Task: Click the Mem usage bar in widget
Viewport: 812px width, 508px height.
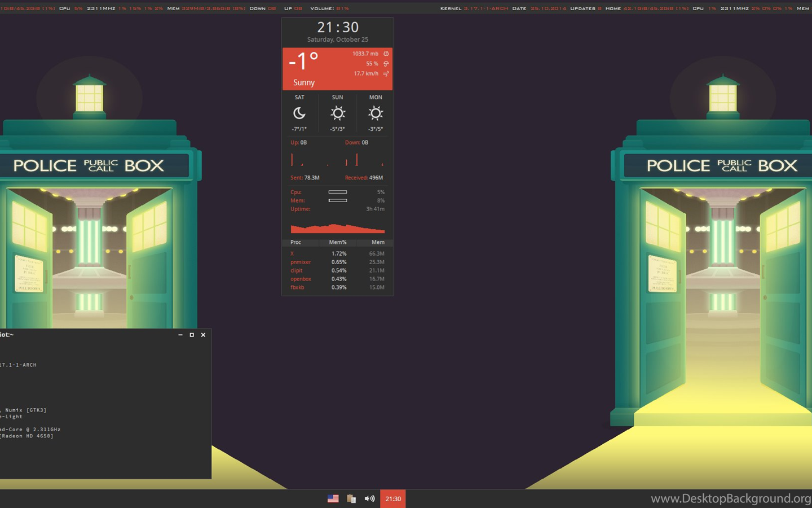Action: click(x=338, y=200)
